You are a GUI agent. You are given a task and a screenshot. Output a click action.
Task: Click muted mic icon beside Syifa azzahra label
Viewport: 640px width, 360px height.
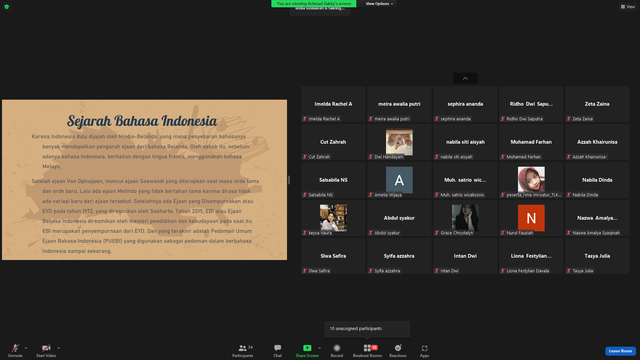click(x=371, y=271)
